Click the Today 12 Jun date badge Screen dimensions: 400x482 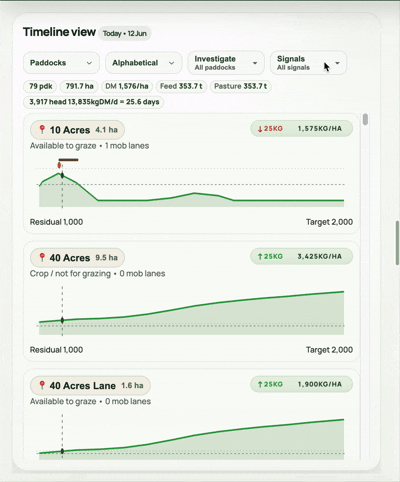[x=125, y=33]
